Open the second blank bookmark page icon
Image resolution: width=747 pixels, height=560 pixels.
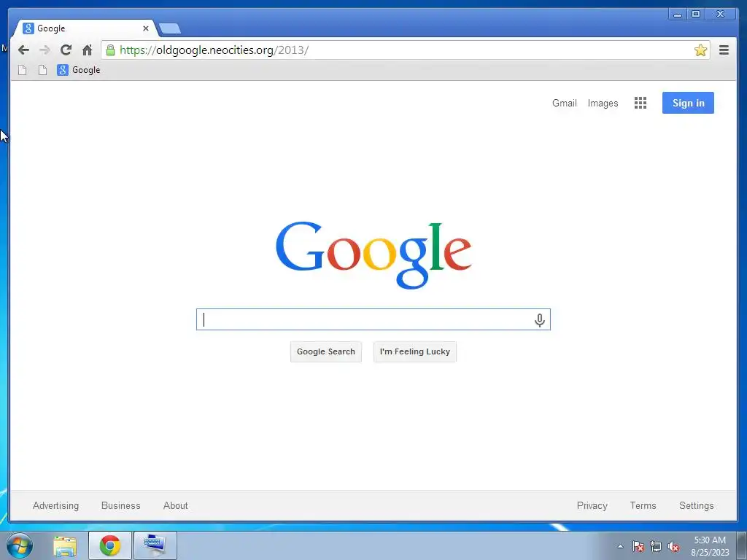point(42,70)
